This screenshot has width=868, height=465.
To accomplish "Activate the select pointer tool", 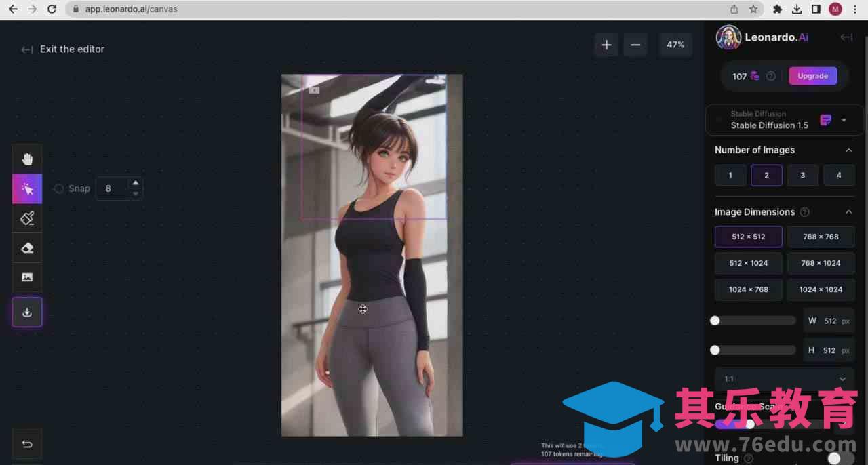I will coord(27,189).
